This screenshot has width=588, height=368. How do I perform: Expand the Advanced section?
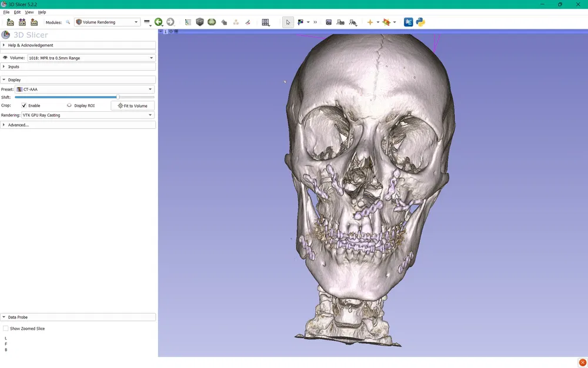tap(18, 125)
